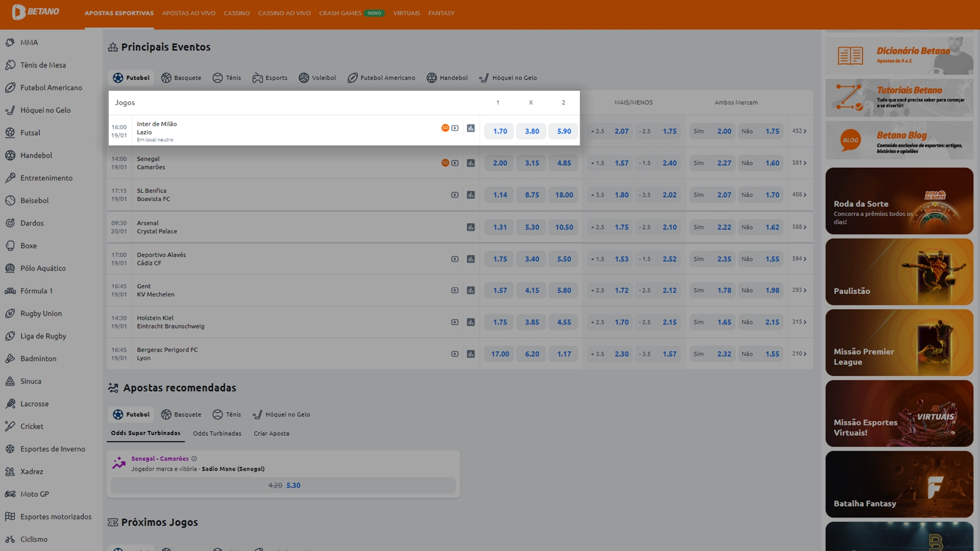Expand 452 more markets for Inter match
Viewport: 980px width, 551px height.
(x=799, y=131)
